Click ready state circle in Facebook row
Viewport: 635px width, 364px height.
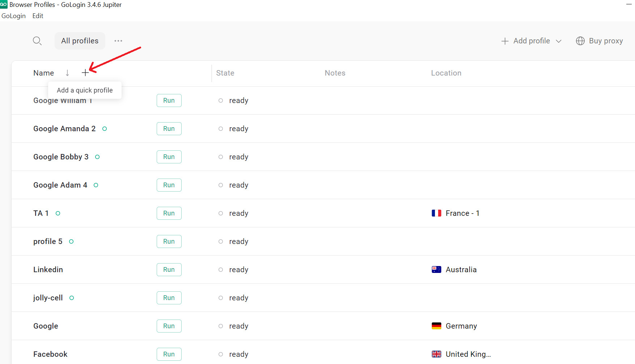point(221,354)
